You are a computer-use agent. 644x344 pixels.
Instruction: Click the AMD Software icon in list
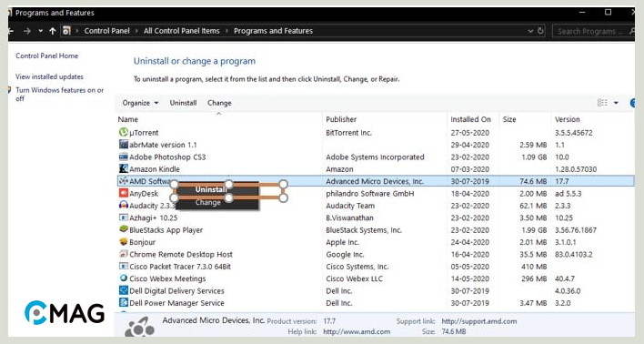[x=123, y=181]
